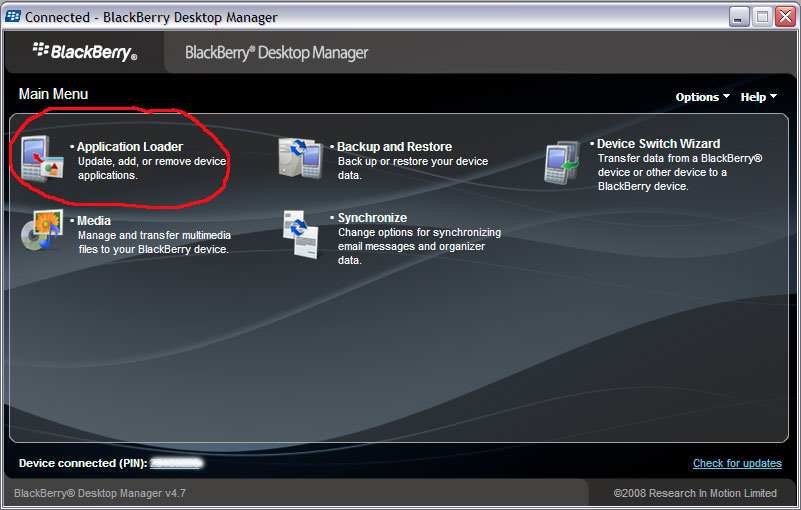This screenshot has width=801, height=510.
Task: Click 'Back up or restore your device data' text
Action: pyautogui.click(x=413, y=168)
